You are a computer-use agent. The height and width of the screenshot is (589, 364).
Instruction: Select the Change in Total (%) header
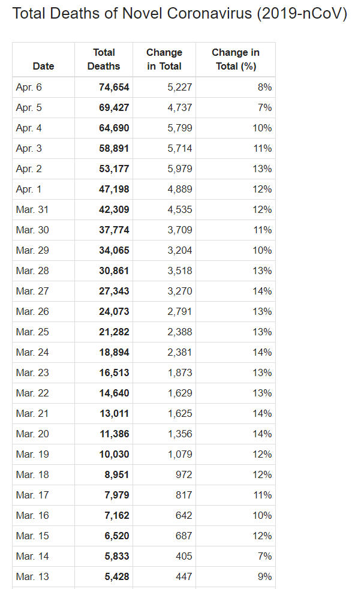(236, 59)
